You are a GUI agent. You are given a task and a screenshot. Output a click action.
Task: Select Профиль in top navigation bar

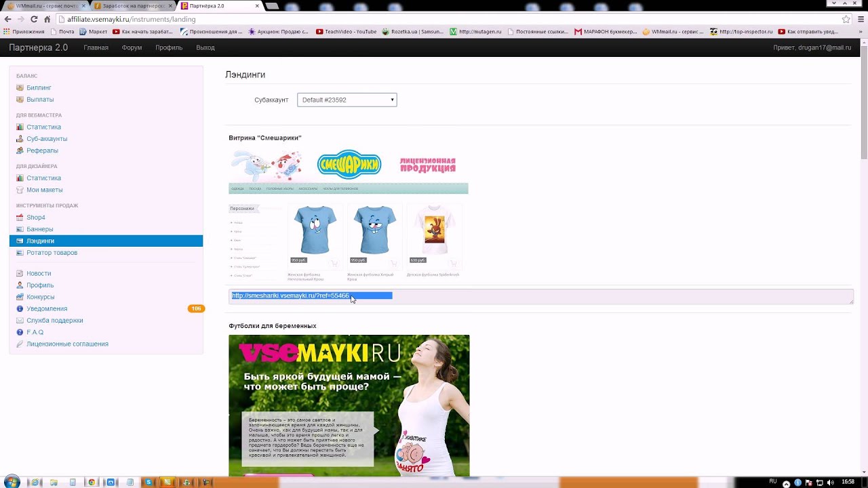[168, 48]
